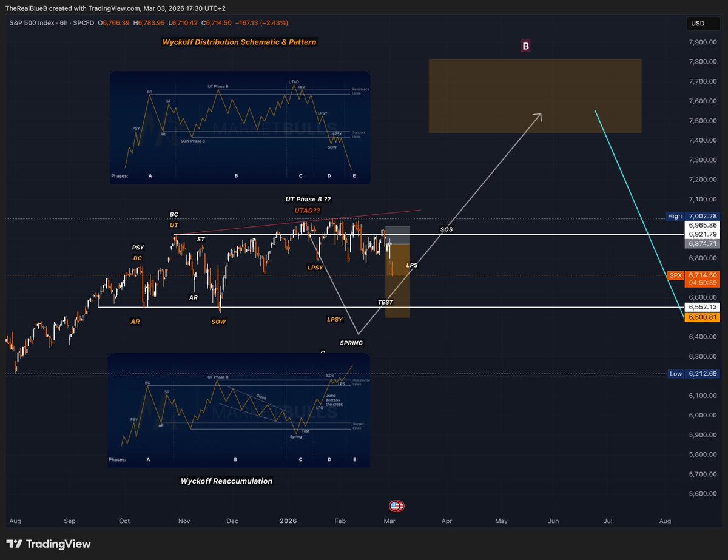Screen dimensions: 728x560
Task: Click the SPX 6,714.50 last price label
Action: [x=693, y=275]
